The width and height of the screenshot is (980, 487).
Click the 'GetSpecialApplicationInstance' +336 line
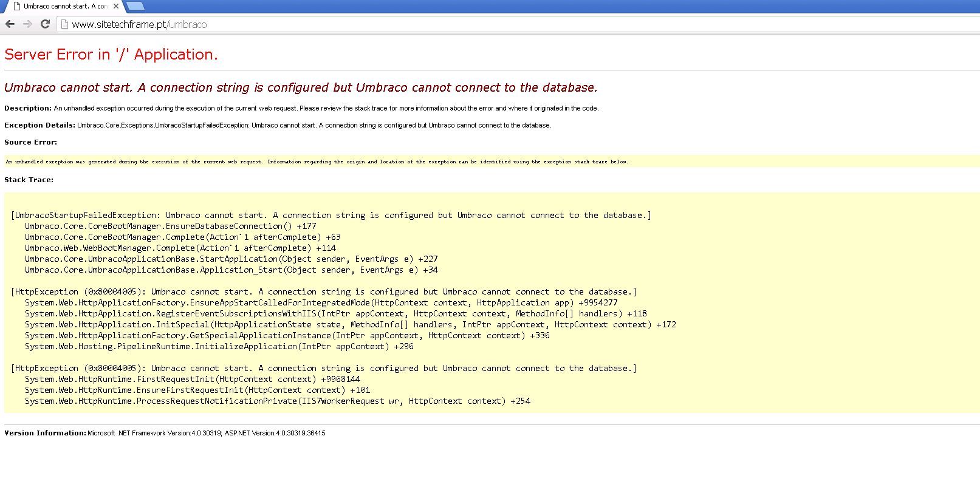tap(287, 336)
